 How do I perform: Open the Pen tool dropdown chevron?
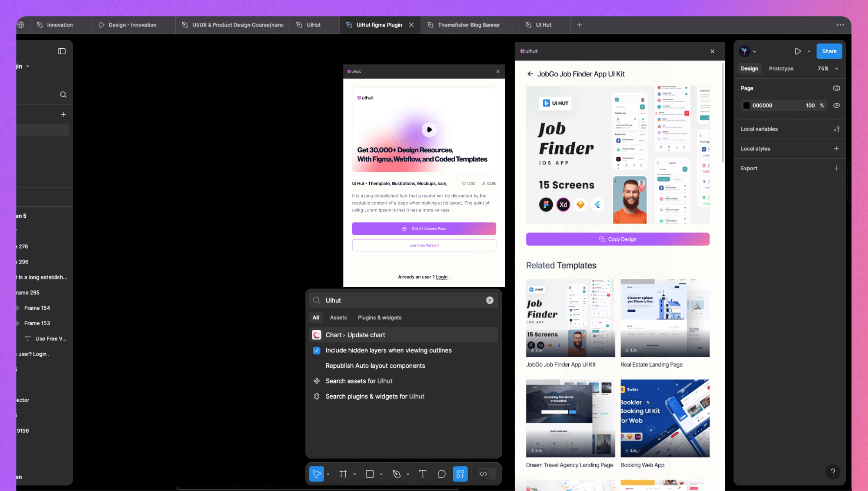click(408, 474)
